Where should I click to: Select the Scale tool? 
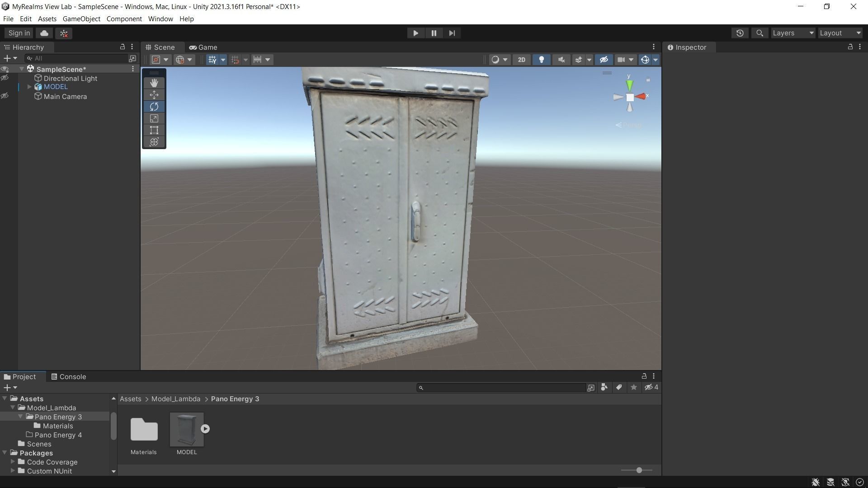[x=154, y=118]
